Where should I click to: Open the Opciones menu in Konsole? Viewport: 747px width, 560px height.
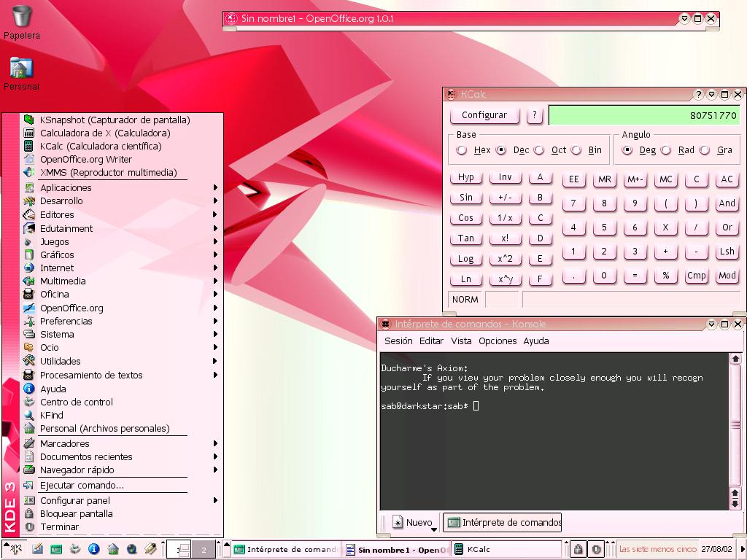pos(498,341)
